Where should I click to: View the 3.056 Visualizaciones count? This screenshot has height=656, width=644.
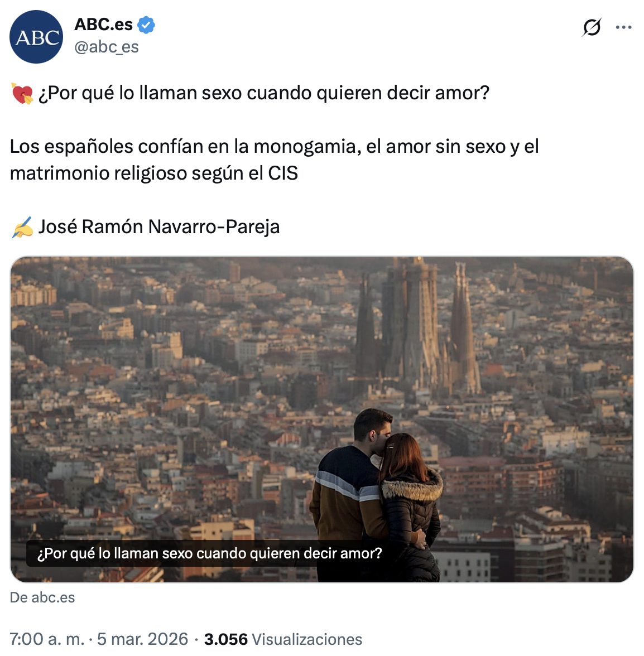click(283, 639)
